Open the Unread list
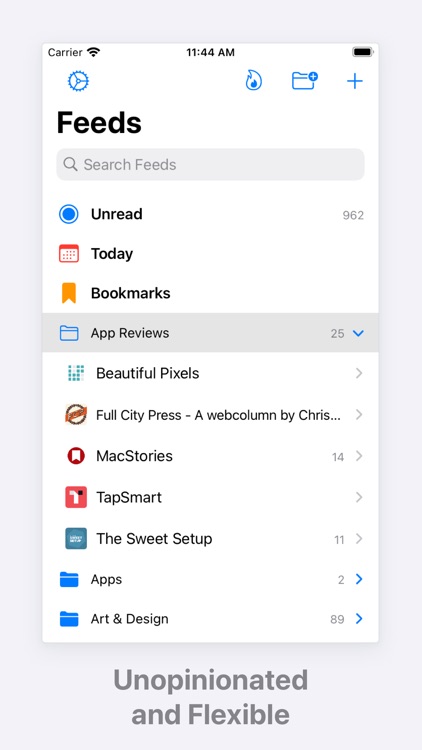Screen dimensions: 422x750 tap(211, 214)
